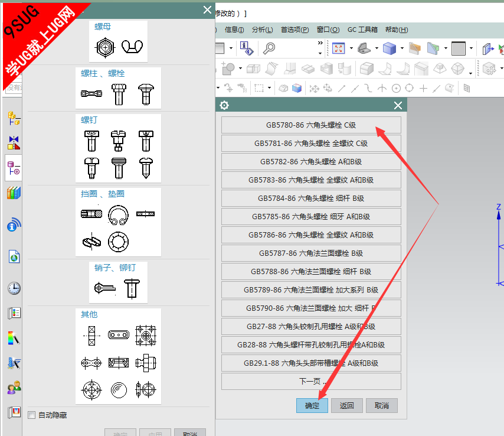Click the fit view toolbar icon

coord(339,48)
